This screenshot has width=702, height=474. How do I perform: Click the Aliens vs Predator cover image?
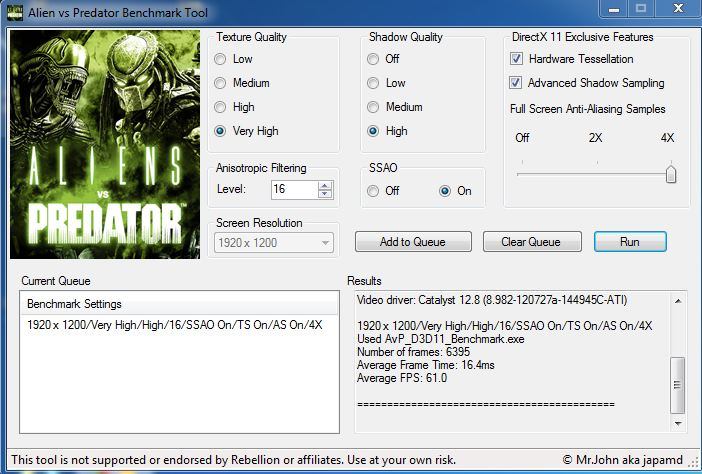tap(105, 144)
